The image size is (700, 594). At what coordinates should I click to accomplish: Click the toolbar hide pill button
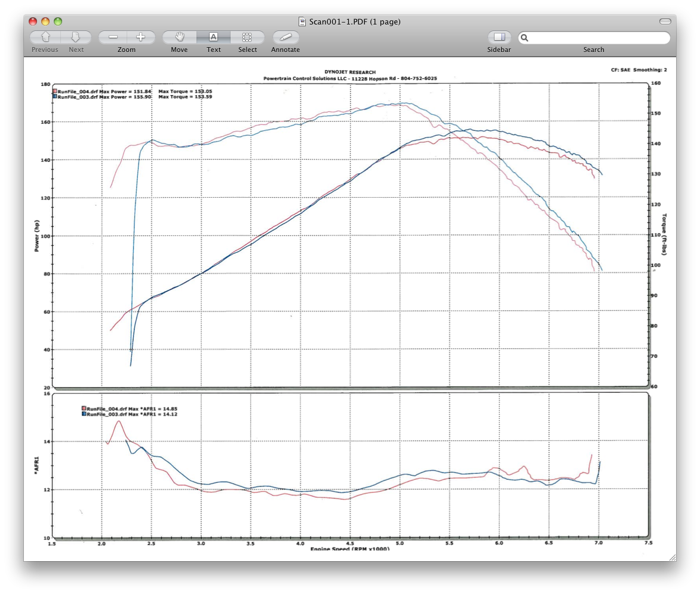point(665,22)
